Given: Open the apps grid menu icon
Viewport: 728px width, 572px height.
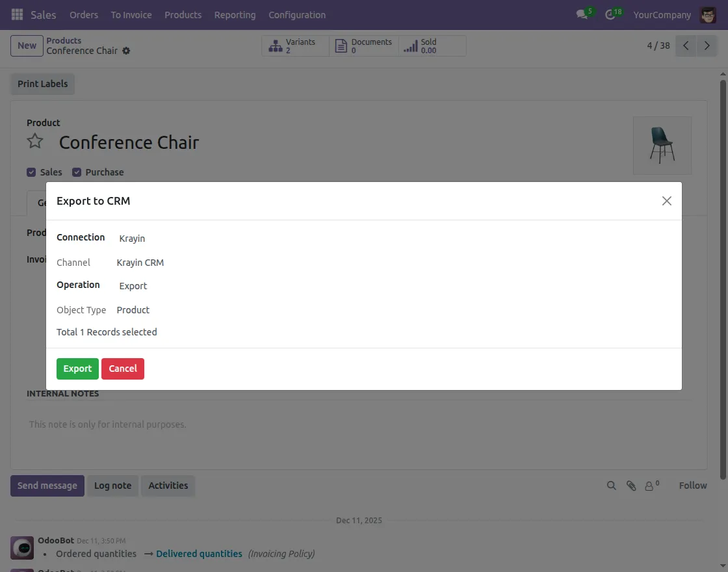Looking at the screenshot, I should point(17,14).
